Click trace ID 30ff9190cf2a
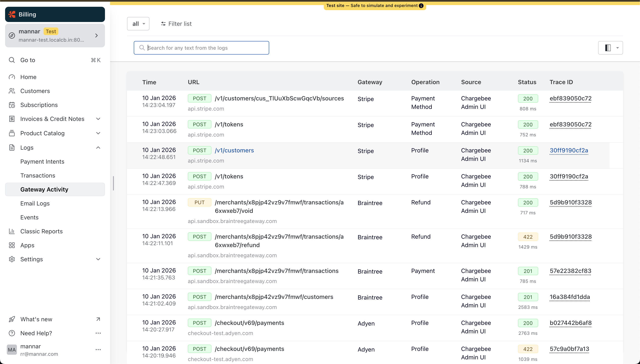Viewport: 640px width, 364px height. click(x=569, y=150)
